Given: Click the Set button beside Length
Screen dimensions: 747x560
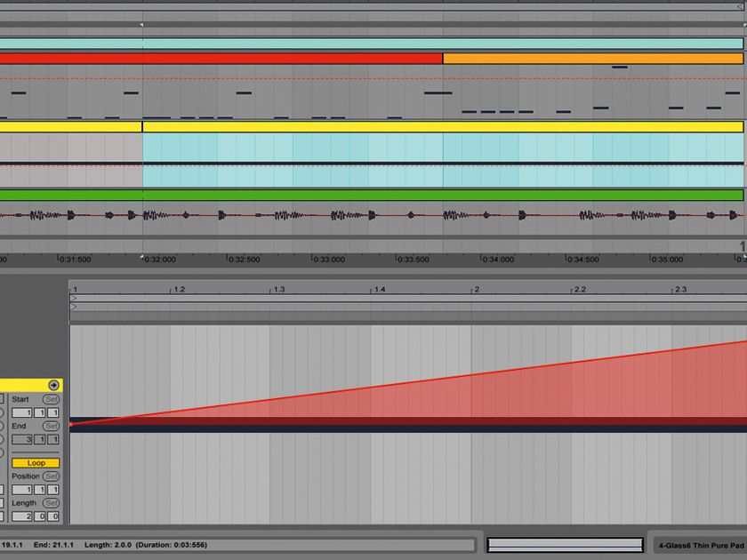Looking at the screenshot, I should (50, 502).
